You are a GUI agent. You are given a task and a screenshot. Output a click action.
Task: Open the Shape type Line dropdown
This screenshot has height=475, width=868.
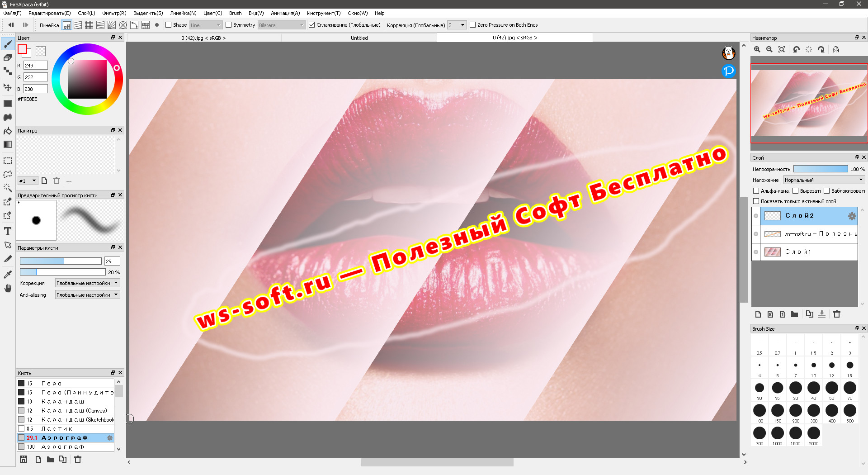[x=206, y=25]
